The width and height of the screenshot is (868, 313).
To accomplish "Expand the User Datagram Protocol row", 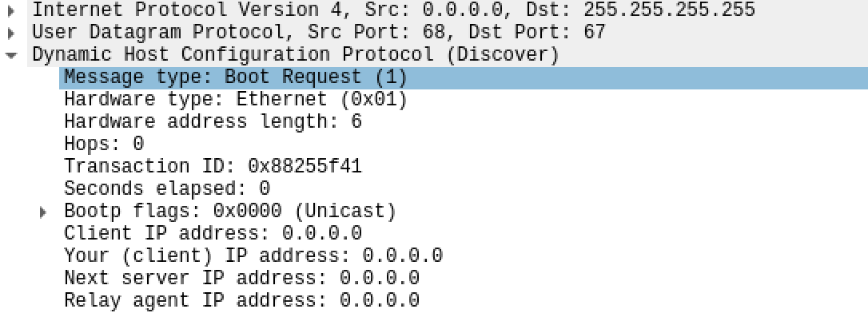I will [10, 33].
